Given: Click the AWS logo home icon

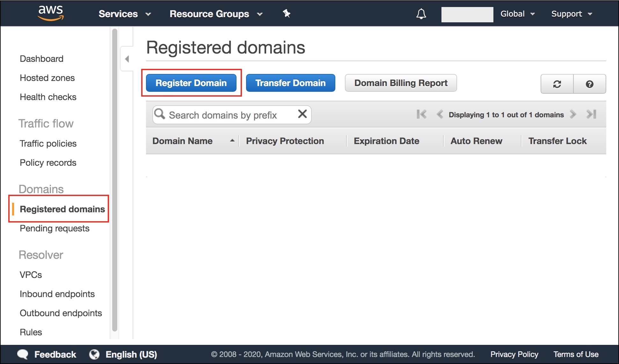Looking at the screenshot, I should [51, 13].
